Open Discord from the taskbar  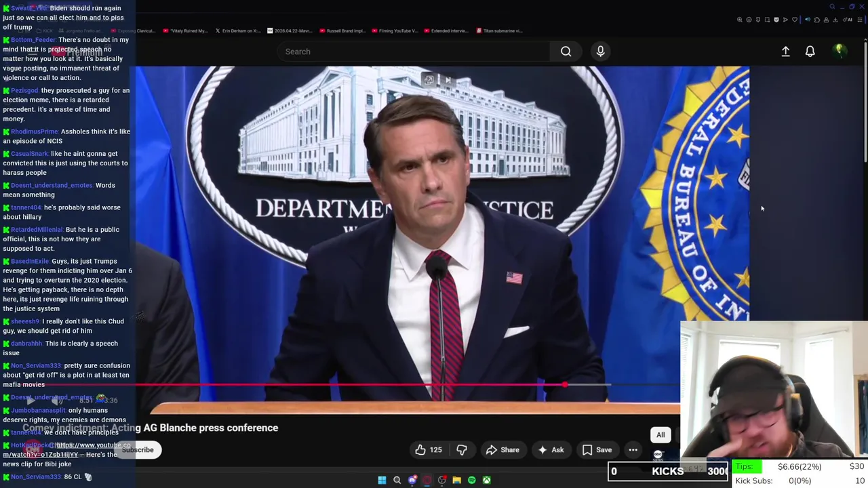(412, 480)
